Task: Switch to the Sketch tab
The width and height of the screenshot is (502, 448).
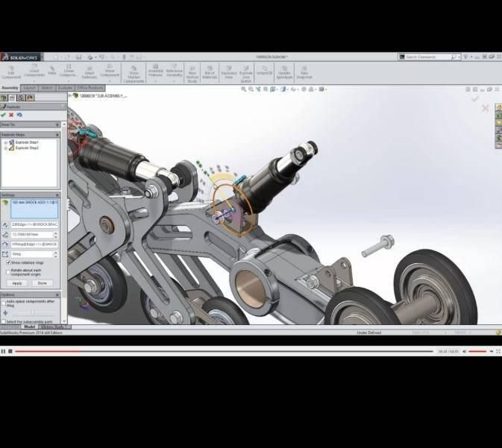Action: click(x=47, y=88)
